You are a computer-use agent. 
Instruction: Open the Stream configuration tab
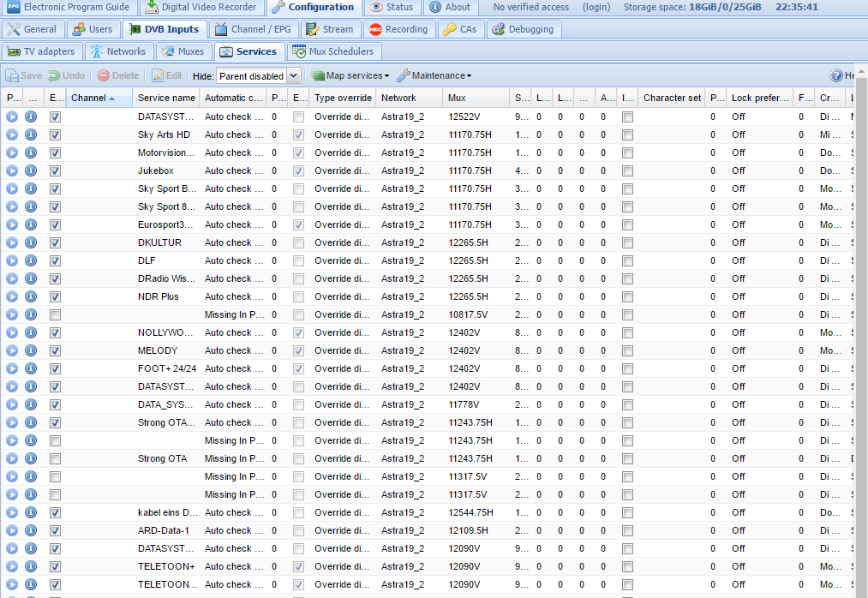(330, 29)
